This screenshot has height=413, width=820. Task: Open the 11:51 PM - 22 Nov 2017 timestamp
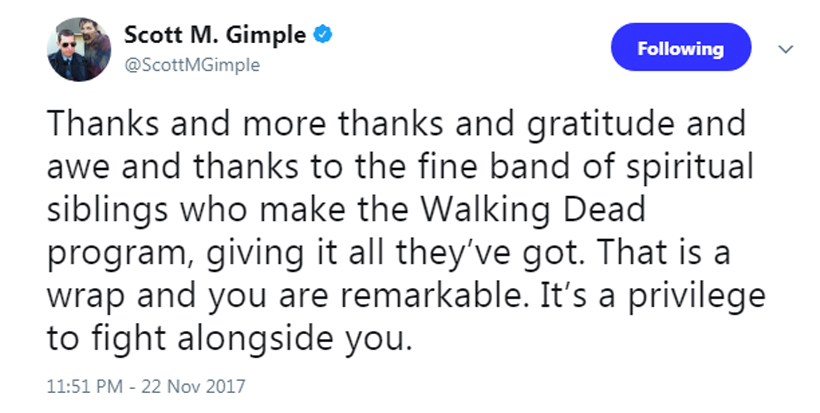coord(144,384)
